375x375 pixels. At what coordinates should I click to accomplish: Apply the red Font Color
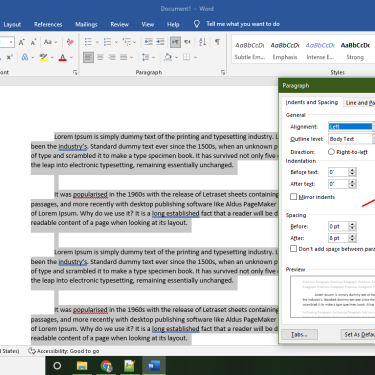(62, 57)
